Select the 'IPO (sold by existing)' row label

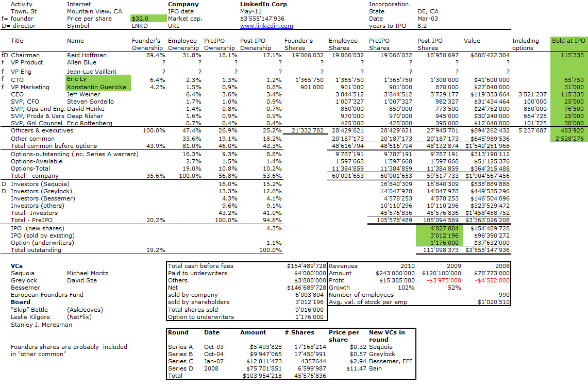43,235
